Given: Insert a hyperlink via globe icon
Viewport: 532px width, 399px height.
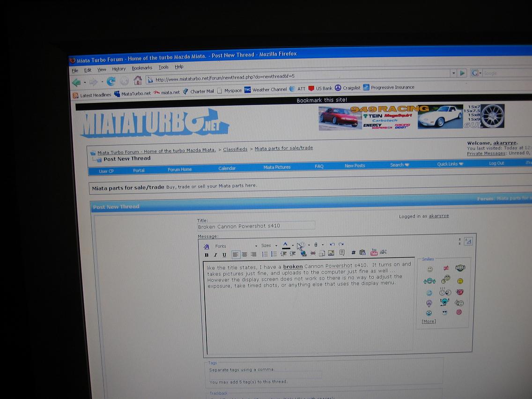Looking at the screenshot, I should click(303, 253).
